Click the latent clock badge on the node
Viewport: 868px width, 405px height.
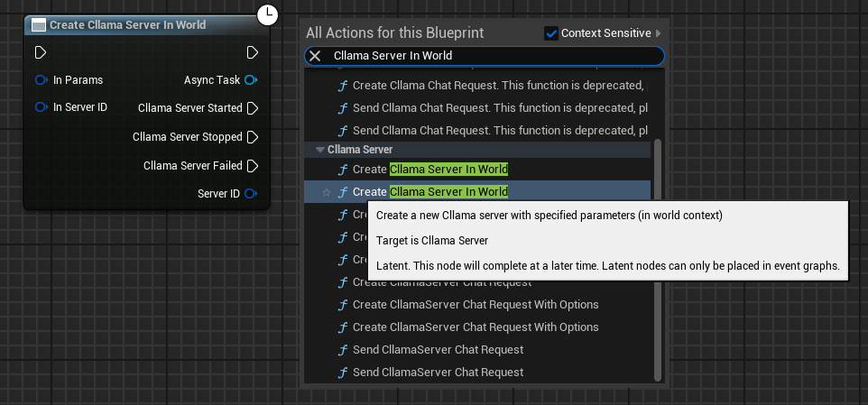point(268,14)
